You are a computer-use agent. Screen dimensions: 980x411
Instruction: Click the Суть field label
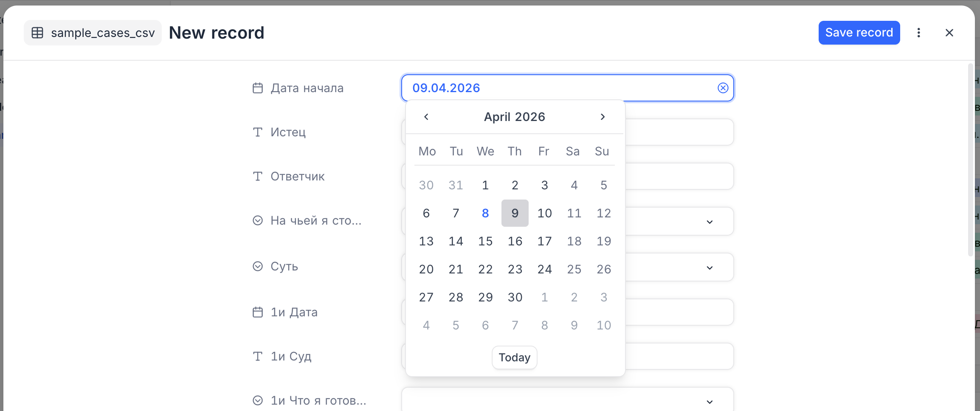[x=284, y=266]
